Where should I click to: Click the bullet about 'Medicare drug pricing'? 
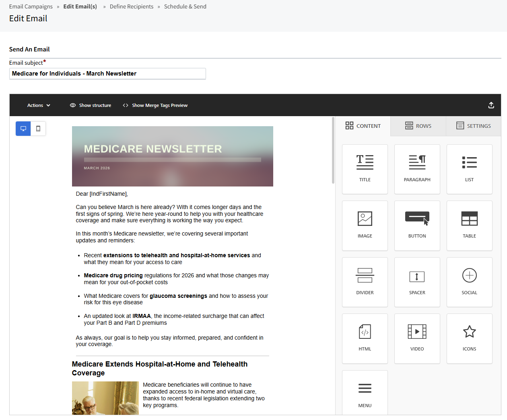(x=176, y=279)
